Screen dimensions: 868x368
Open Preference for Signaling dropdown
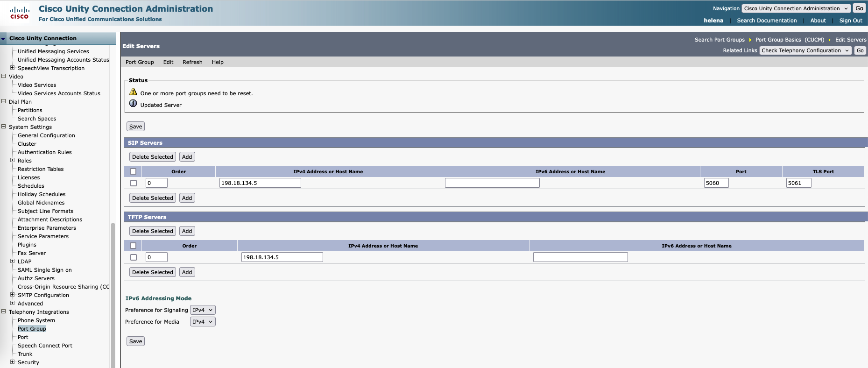click(x=203, y=310)
